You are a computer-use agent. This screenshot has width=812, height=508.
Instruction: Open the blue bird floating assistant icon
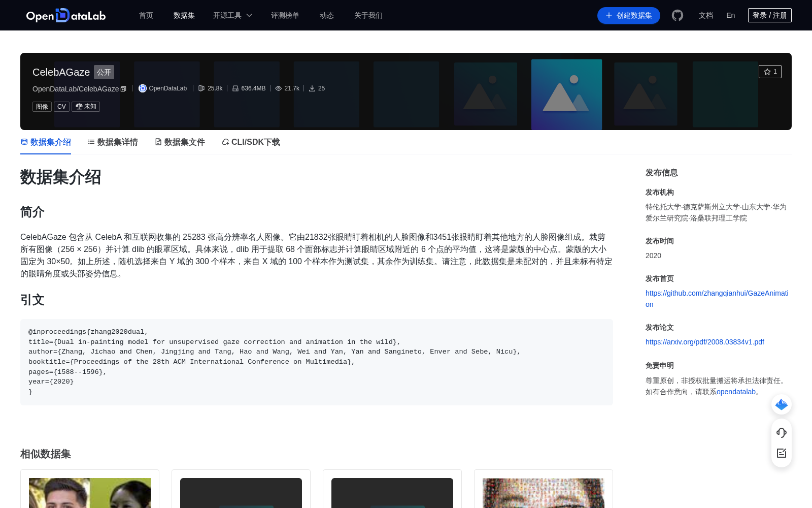pyautogui.click(x=782, y=404)
